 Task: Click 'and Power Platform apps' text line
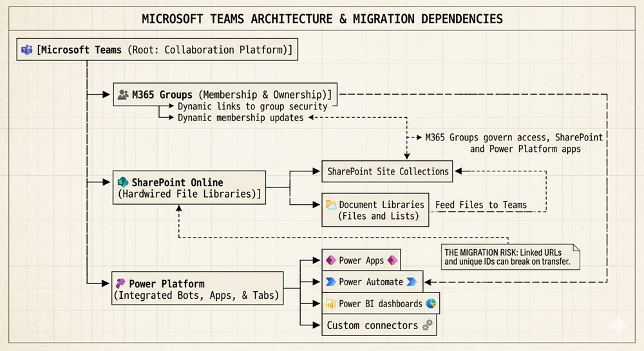pos(526,149)
